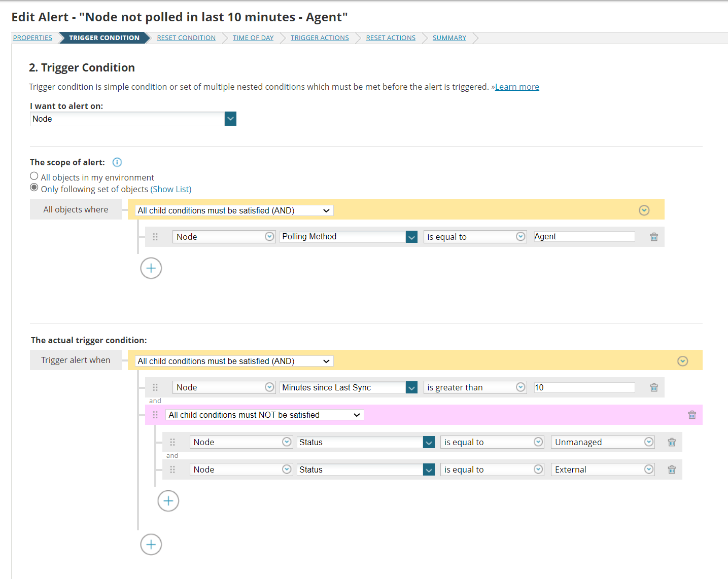Edit the Agent value field
728x579 pixels.
584,237
